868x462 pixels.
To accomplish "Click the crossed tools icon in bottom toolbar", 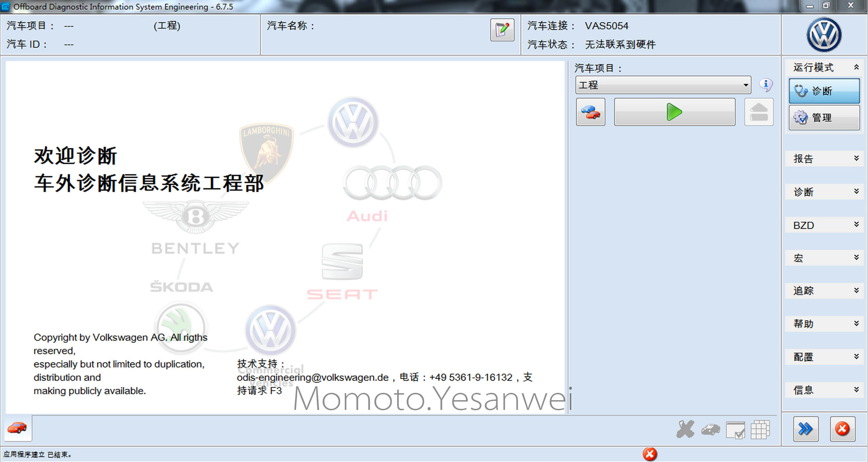I will pos(685,429).
